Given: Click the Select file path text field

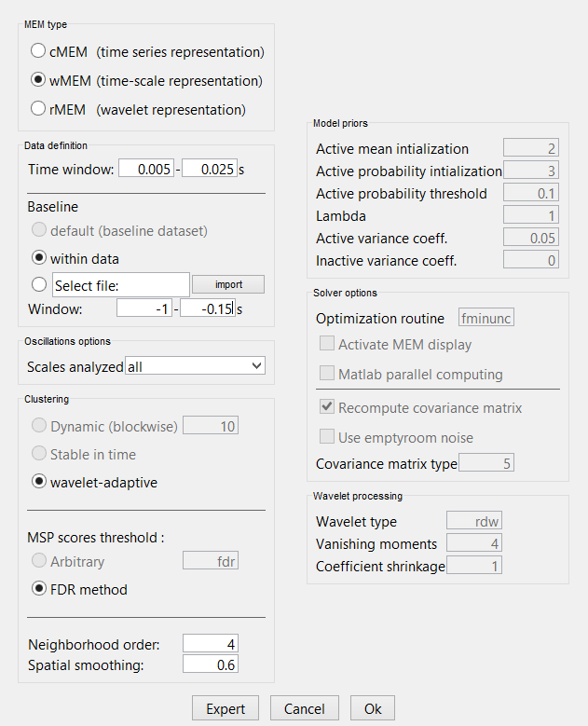Looking at the screenshot, I should (x=121, y=284).
